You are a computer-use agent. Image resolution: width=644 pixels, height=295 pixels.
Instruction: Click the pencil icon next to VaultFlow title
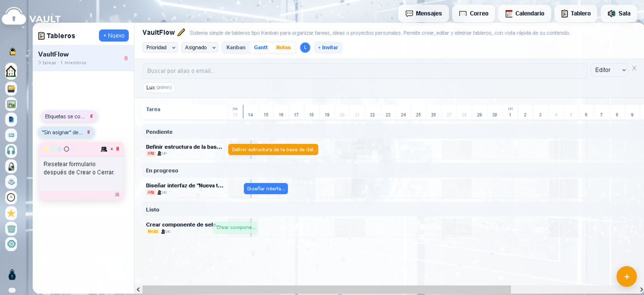(x=181, y=32)
